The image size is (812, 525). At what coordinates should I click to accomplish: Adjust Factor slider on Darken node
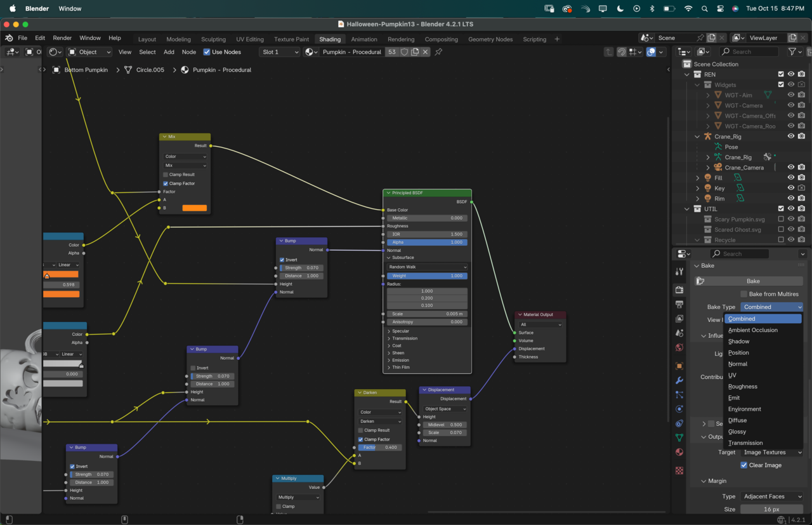[381, 448]
